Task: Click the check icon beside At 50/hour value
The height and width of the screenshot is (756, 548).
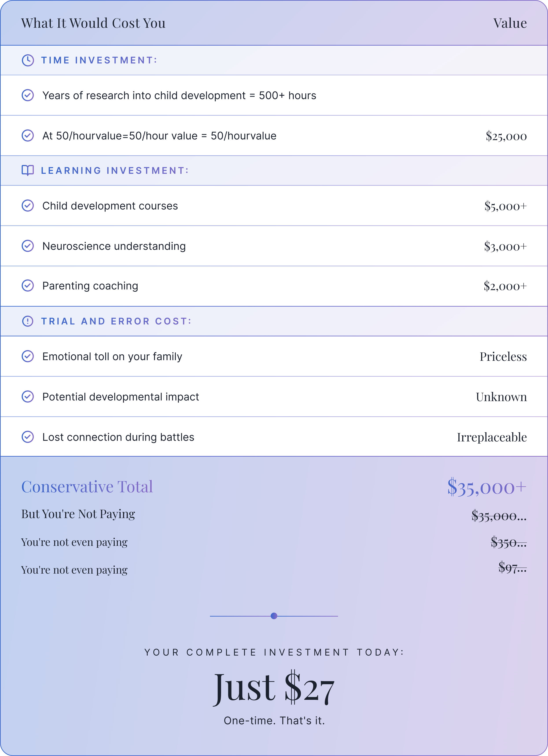Action: 28,135
